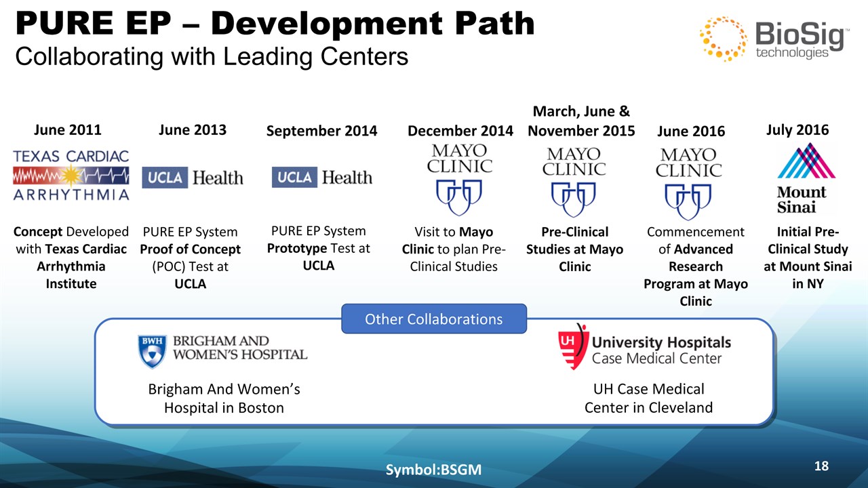Click the UCLA Health logo under June 2013
Image resolution: width=868 pixels, height=488 pixels.
pyautogui.click(x=193, y=178)
